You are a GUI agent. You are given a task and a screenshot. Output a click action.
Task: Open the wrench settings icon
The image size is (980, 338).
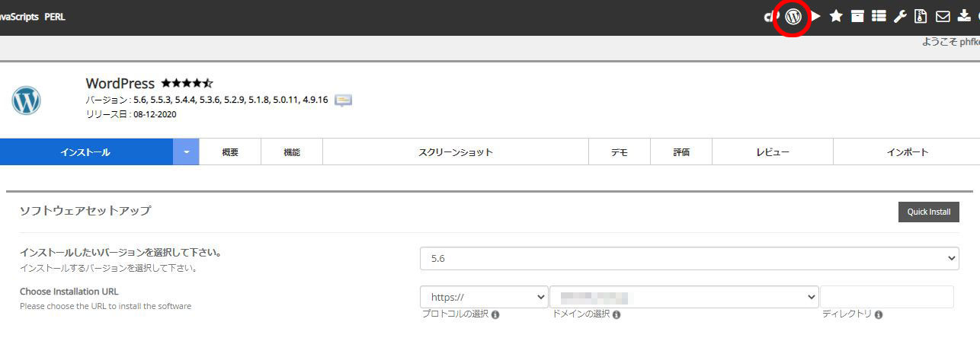point(900,16)
